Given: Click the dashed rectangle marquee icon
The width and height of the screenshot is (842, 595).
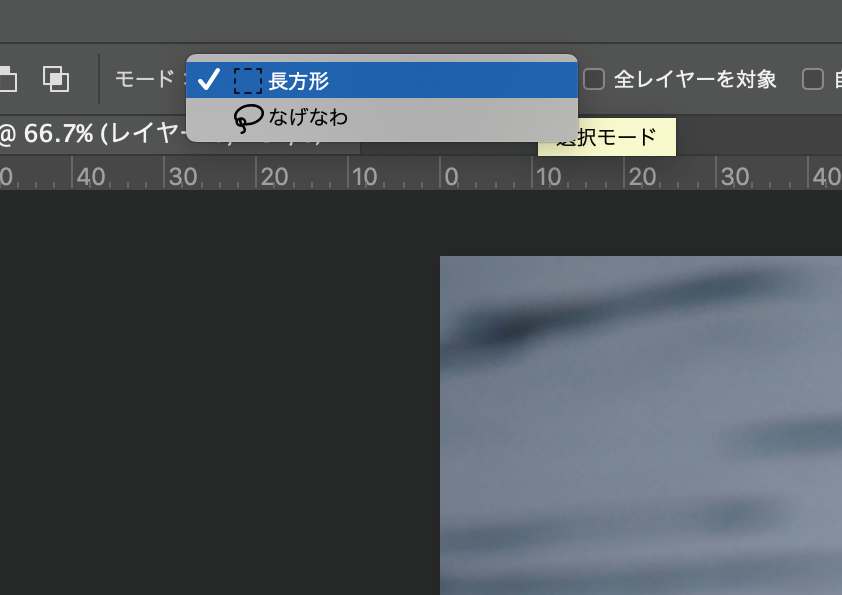Looking at the screenshot, I should click(x=248, y=81).
